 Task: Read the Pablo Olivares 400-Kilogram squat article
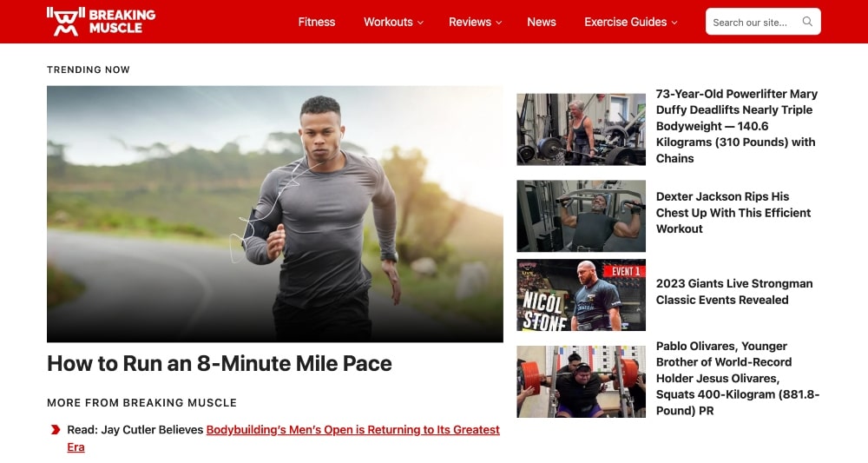tap(737, 378)
